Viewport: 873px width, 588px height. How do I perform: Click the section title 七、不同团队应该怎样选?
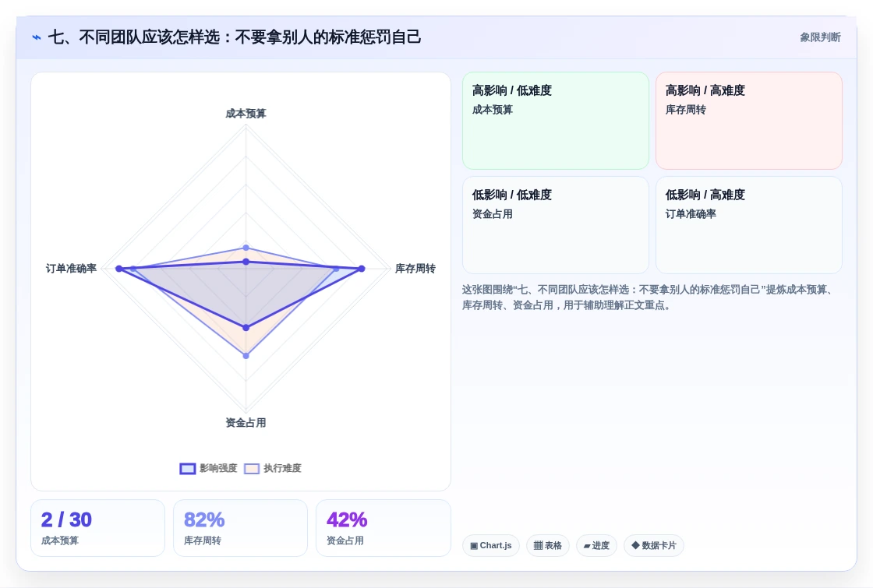coord(235,37)
